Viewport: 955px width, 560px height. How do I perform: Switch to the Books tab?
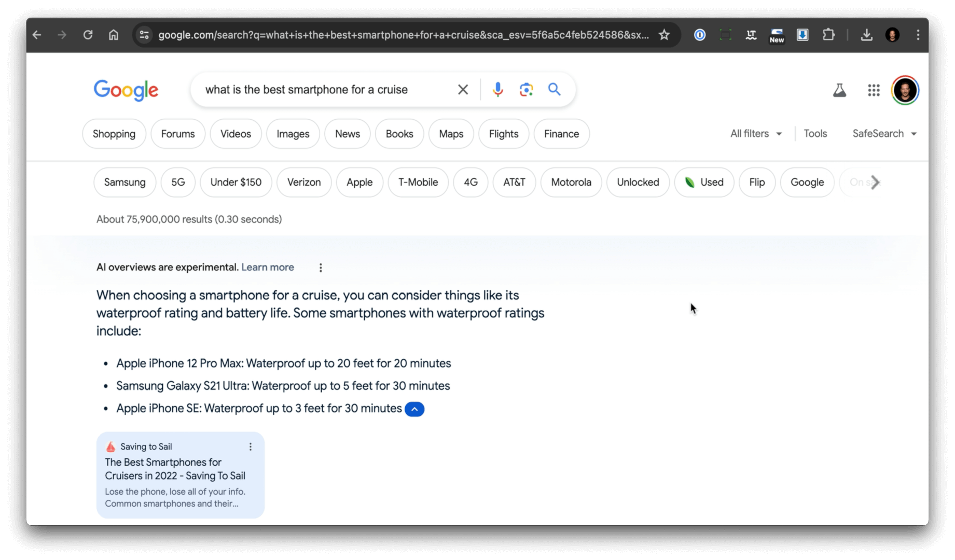(x=399, y=134)
